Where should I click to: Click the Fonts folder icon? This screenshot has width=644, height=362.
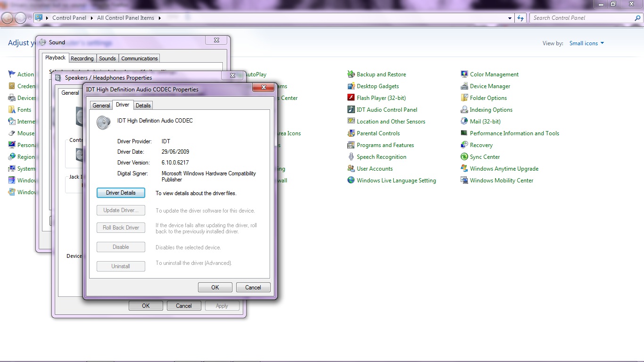[x=12, y=110]
